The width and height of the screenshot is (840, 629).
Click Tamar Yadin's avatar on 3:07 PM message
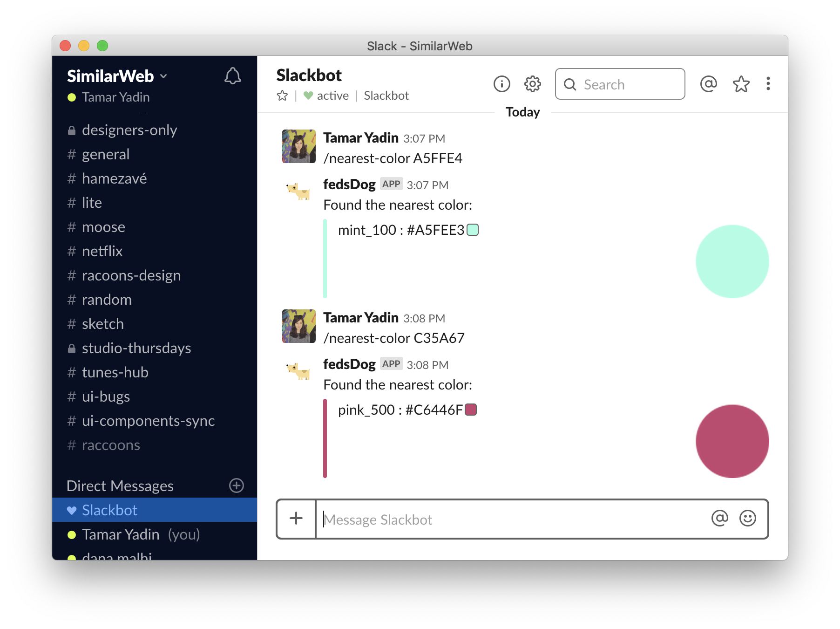pos(299,146)
